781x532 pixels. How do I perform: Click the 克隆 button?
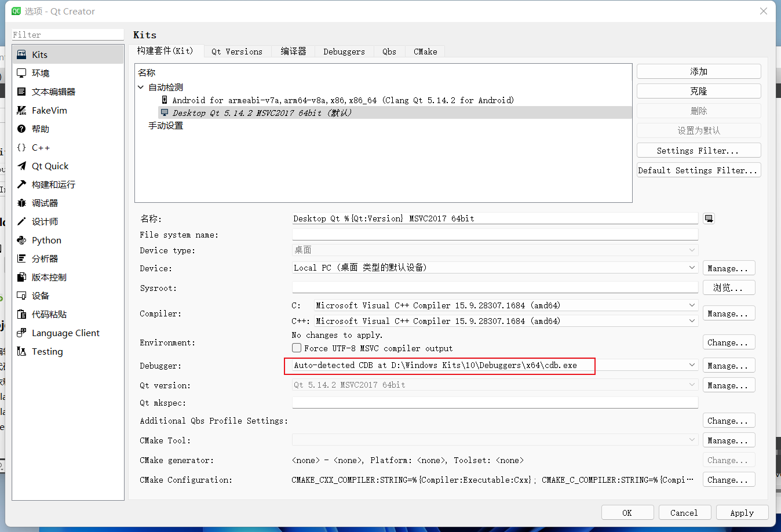point(699,91)
